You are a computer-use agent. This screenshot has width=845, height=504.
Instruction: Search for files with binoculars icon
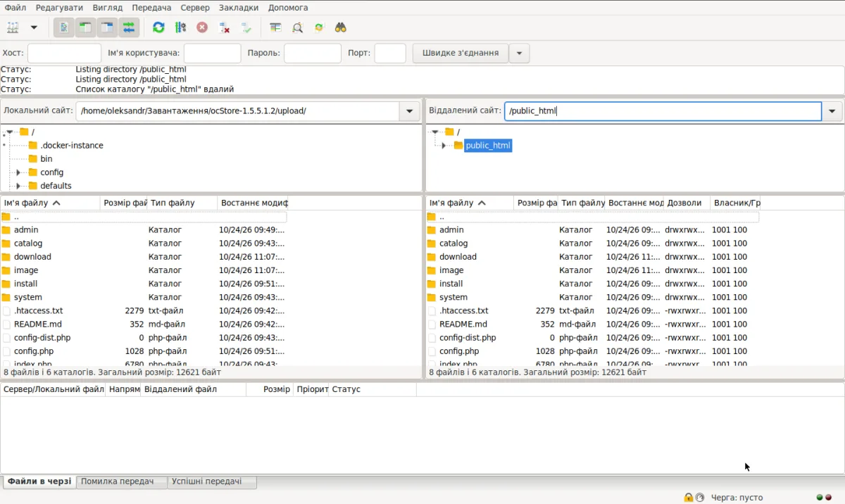coord(341,27)
